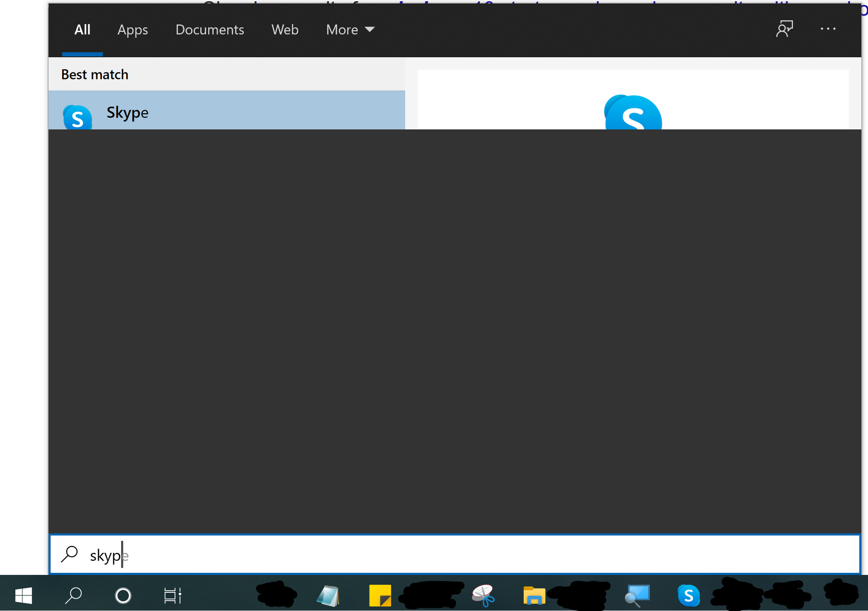Viewport: 868px width, 611px height.
Task: Click inside the search box containing skype
Action: point(455,555)
